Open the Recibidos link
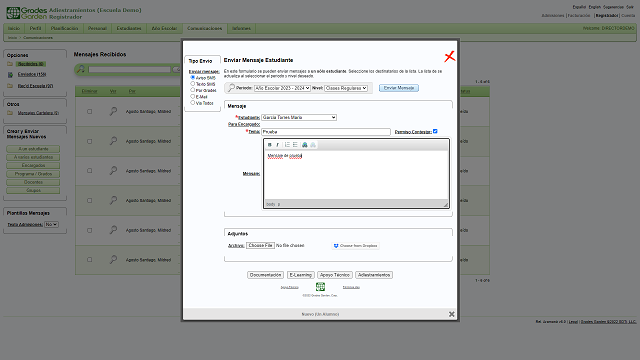 pyautogui.click(x=31, y=64)
